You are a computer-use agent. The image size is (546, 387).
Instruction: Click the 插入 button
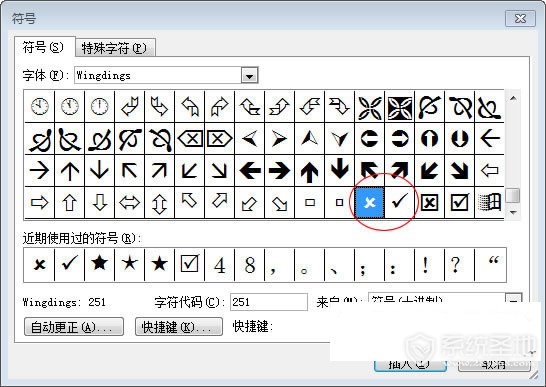410,365
